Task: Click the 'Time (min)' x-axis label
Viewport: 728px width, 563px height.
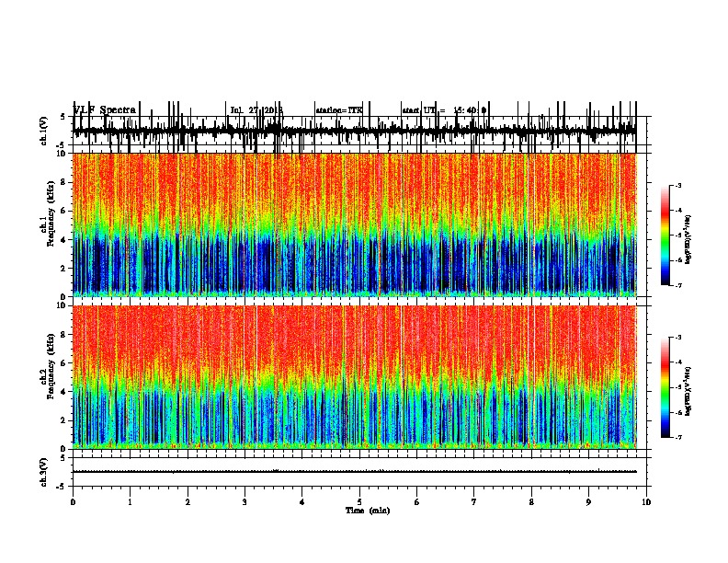Action: 368,511
